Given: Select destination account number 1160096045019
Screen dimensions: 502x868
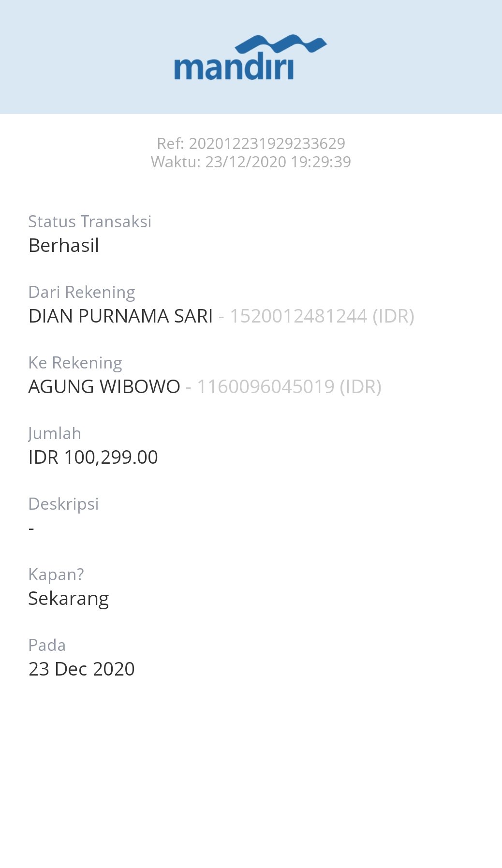Looking at the screenshot, I should [x=266, y=387].
